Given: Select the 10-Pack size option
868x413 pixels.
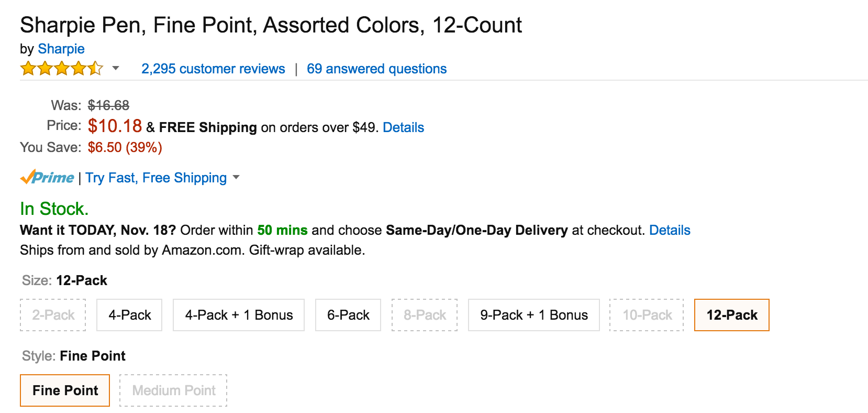Looking at the screenshot, I should click(x=647, y=315).
